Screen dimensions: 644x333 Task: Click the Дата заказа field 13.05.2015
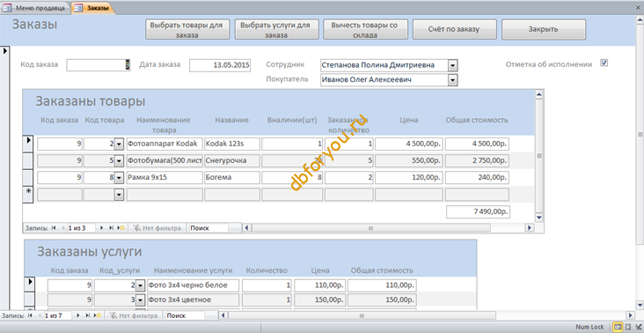pos(220,65)
